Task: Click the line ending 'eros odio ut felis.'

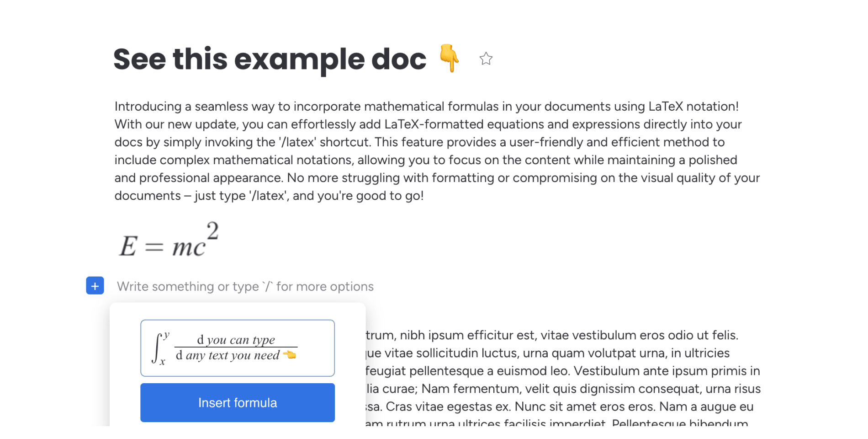Action: [x=552, y=335]
